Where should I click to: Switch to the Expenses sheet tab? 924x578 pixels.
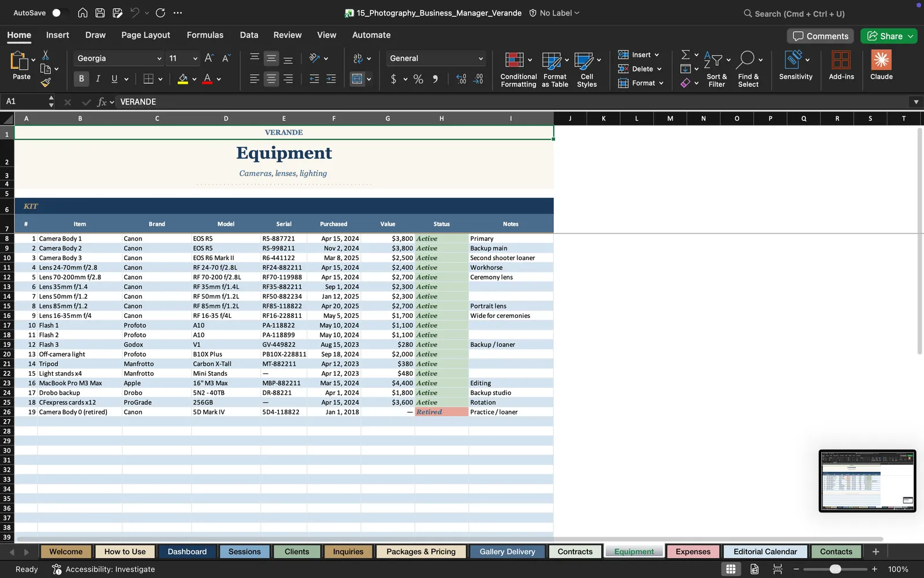(693, 551)
